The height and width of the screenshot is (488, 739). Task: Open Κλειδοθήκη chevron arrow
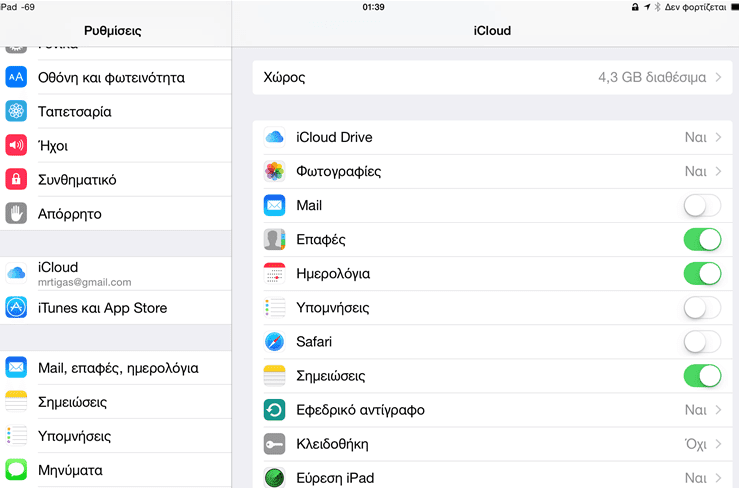tap(718, 444)
